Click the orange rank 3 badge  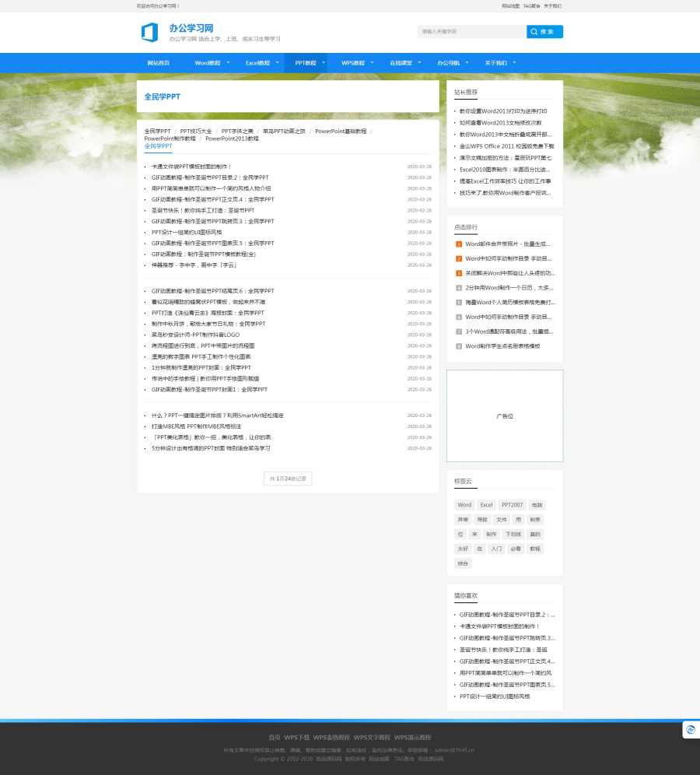(x=459, y=273)
